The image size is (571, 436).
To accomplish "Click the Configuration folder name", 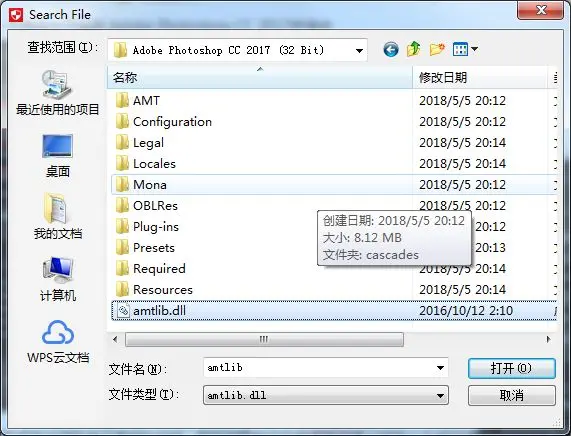I will tap(172, 122).
